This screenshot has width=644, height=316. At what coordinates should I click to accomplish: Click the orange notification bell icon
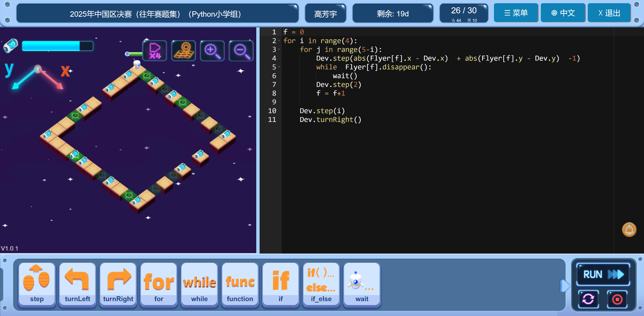pos(629,230)
